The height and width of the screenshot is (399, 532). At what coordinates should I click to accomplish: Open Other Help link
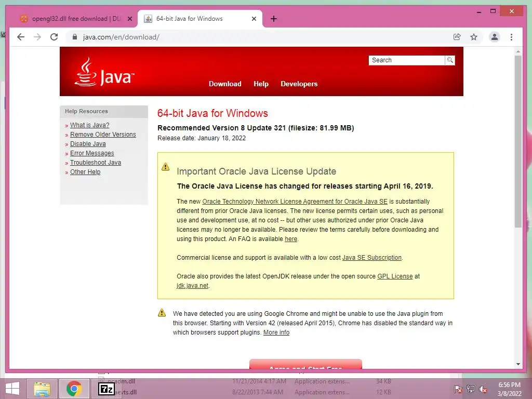[x=85, y=171]
